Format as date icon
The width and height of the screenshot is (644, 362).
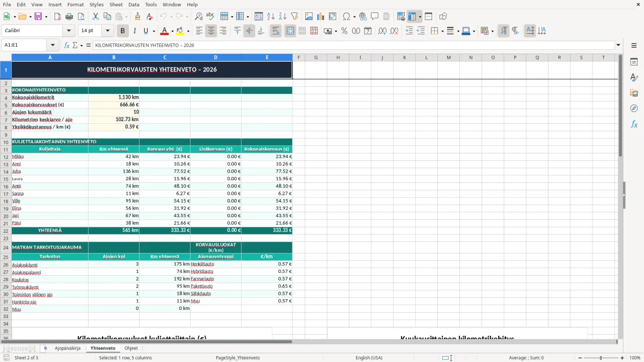(368, 31)
